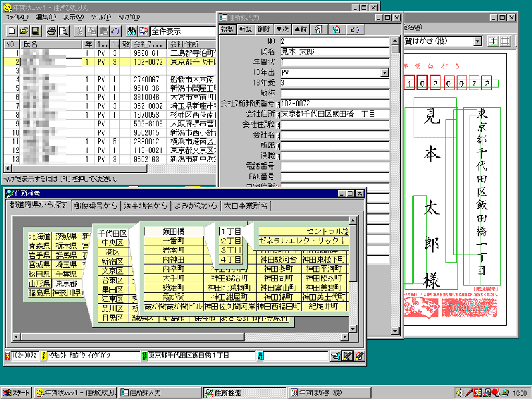Open the 全件表示 filter combo box
Screen dimensions: 532x399
[x=184, y=31]
